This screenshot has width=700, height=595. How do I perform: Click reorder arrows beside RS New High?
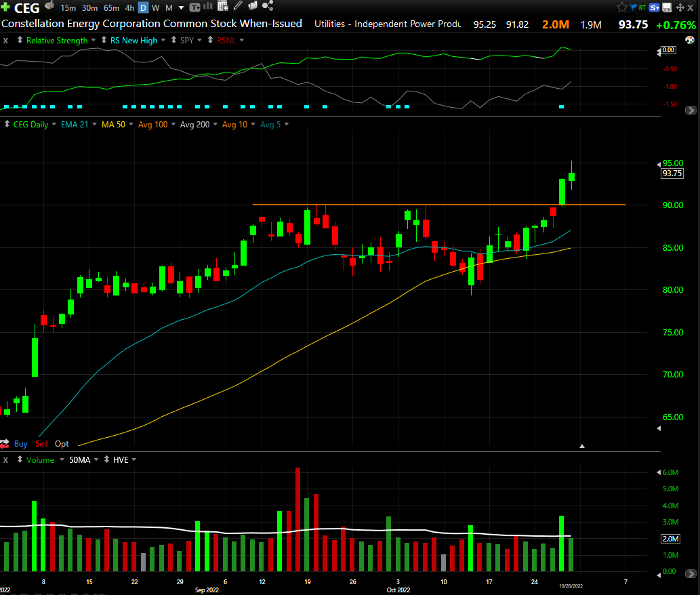coord(104,40)
